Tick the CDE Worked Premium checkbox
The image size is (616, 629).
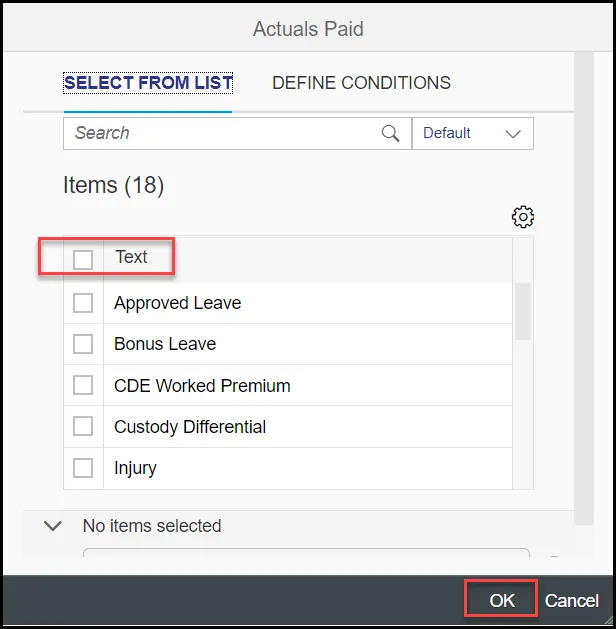click(x=83, y=385)
